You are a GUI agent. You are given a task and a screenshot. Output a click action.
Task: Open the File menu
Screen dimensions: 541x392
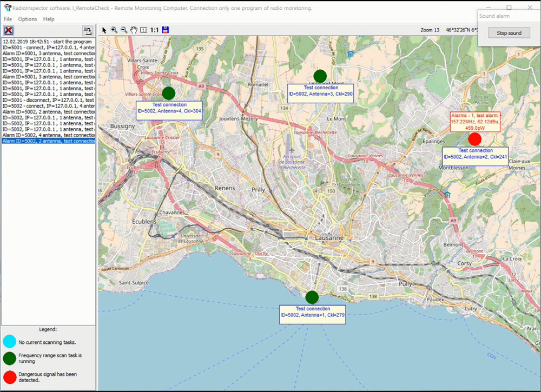8,19
